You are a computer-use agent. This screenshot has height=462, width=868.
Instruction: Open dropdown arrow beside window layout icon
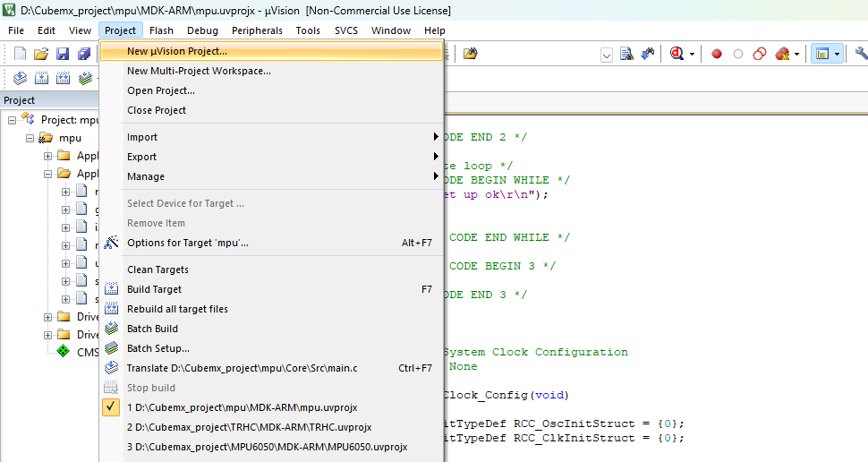tap(837, 55)
